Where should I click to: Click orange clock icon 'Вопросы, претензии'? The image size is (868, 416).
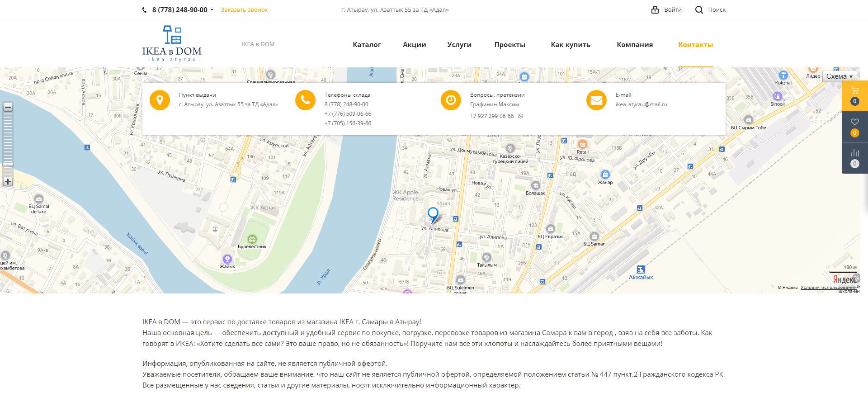(451, 100)
